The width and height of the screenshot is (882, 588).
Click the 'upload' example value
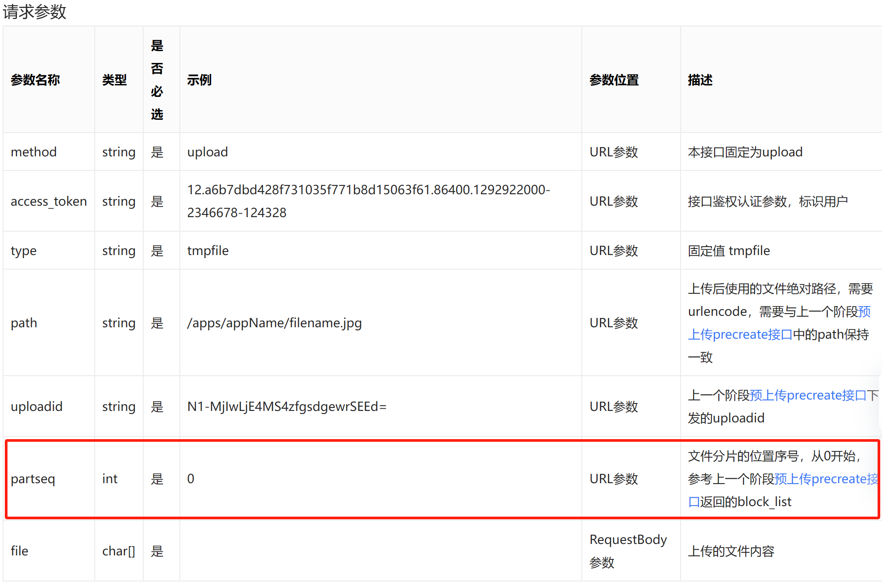(208, 152)
